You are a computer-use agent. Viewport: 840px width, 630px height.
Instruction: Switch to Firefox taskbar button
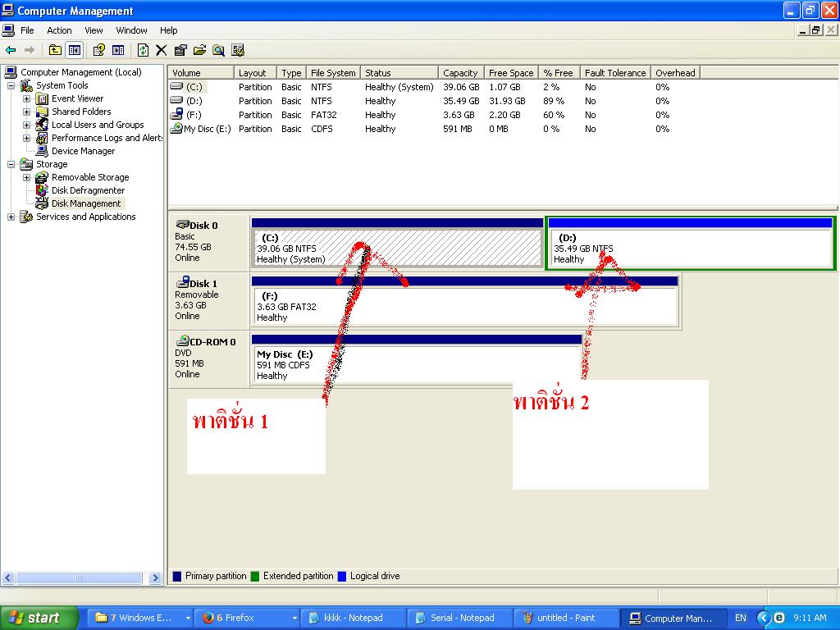246,619
